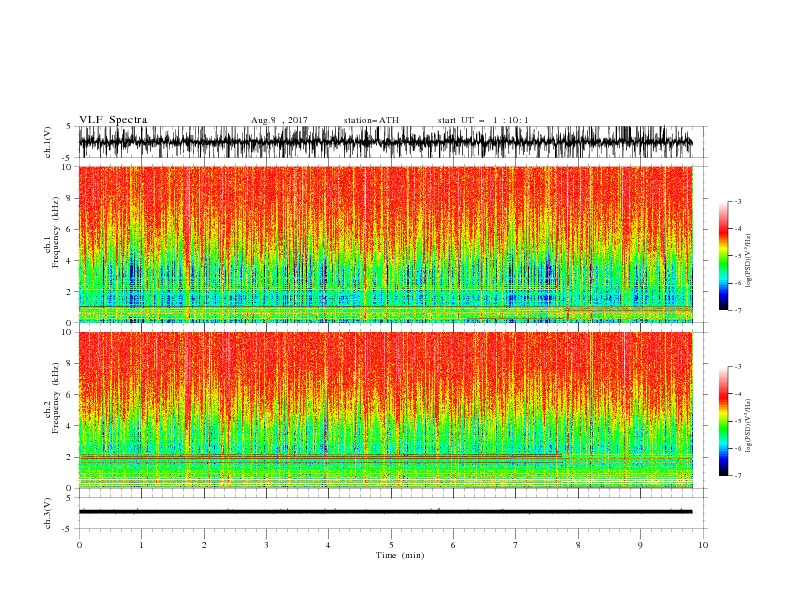Click the "-3" tick on ch.2 colorbar
This screenshot has height=612, width=792.
point(737,367)
